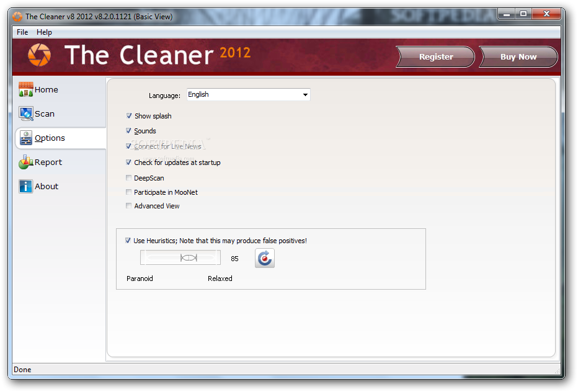Click the heuristics value 85
The width and height of the screenshot is (578, 392).
(x=235, y=259)
